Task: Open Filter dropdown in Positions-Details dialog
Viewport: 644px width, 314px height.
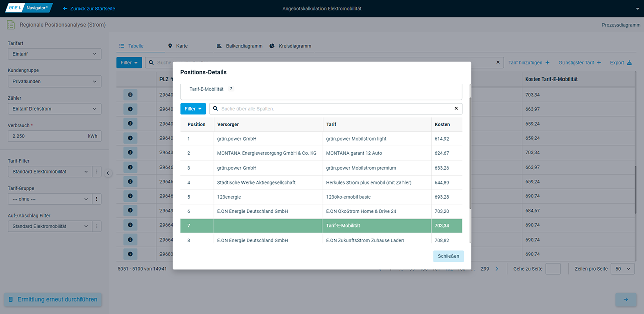Action: pyautogui.click(x=193, y=109)
